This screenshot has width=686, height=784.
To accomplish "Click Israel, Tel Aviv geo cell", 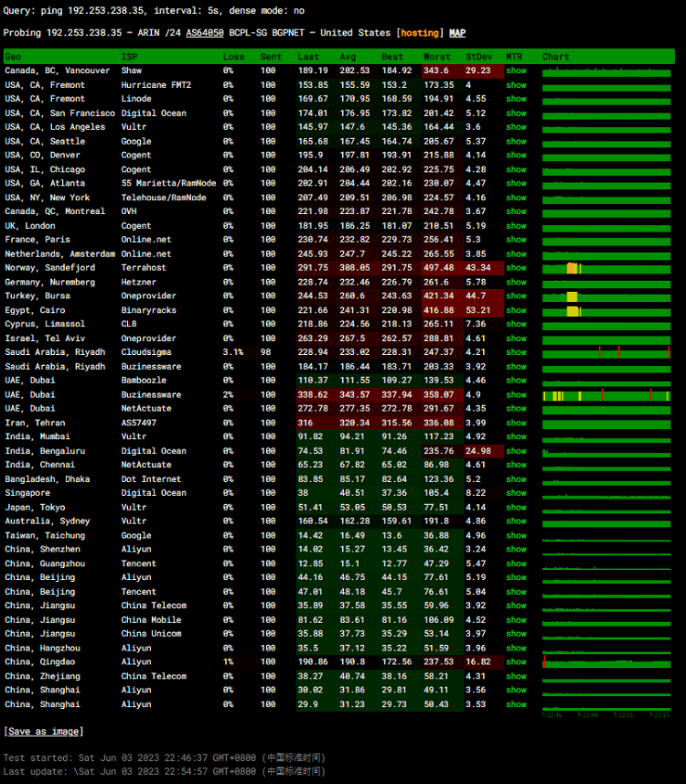I will pos(45,338).
